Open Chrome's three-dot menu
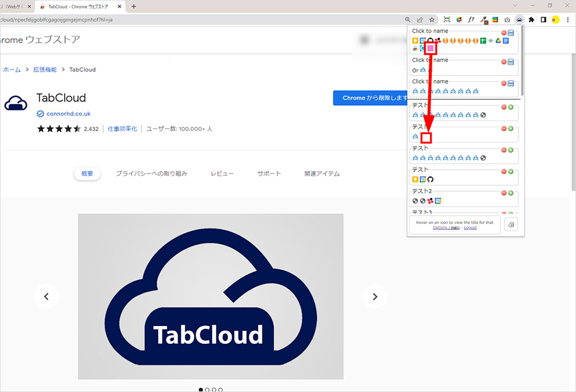Viewport: 576px width, 392px height. click(568, 20)
